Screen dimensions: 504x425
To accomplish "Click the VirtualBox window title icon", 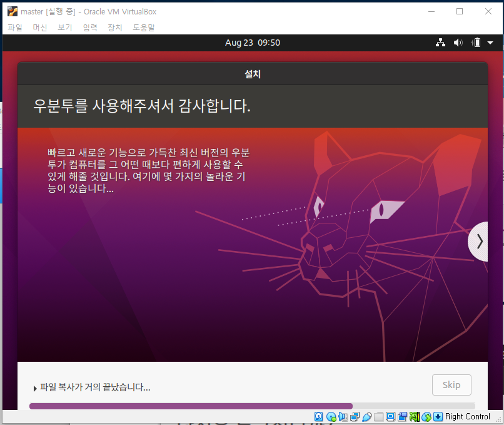I will 13,12.
